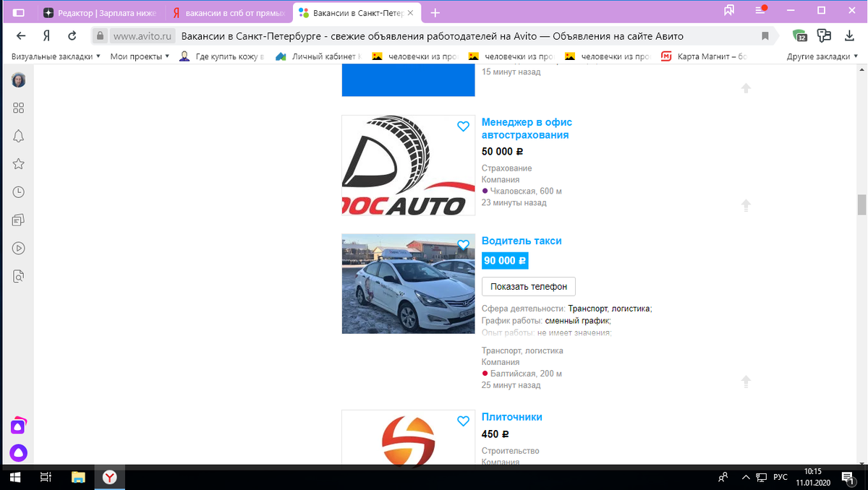Screen dimensions: 868x490
Task: Click the site security lock icon
Action: click(x=100, y=36)
